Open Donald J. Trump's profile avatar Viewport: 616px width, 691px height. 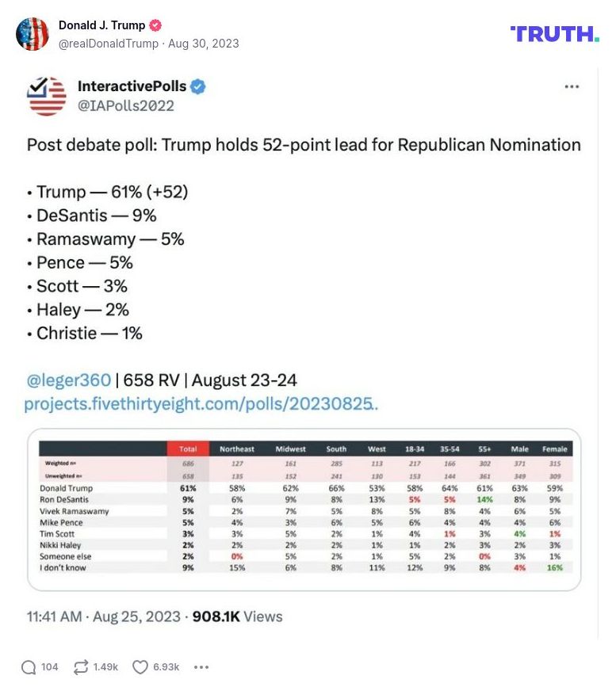(x=33, y=33)
